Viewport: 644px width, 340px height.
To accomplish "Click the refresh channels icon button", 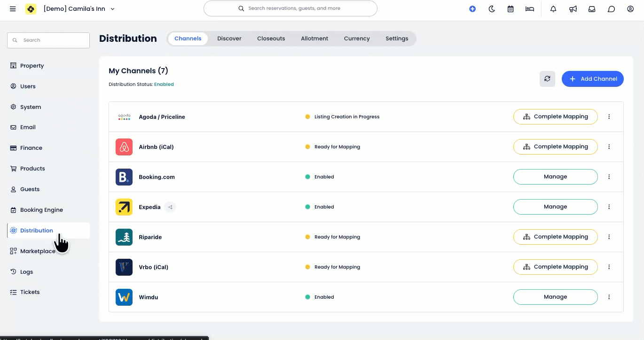I will pyautogui.click(x=547, y=79).
